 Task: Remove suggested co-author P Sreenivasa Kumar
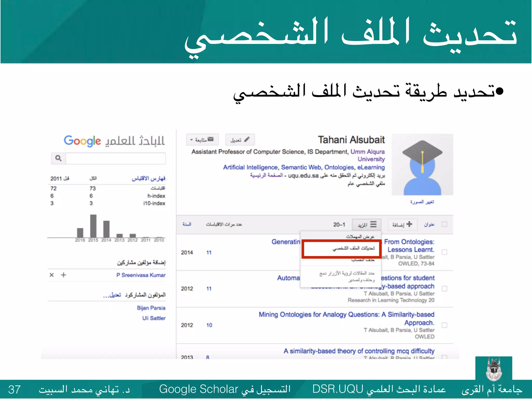52,275
